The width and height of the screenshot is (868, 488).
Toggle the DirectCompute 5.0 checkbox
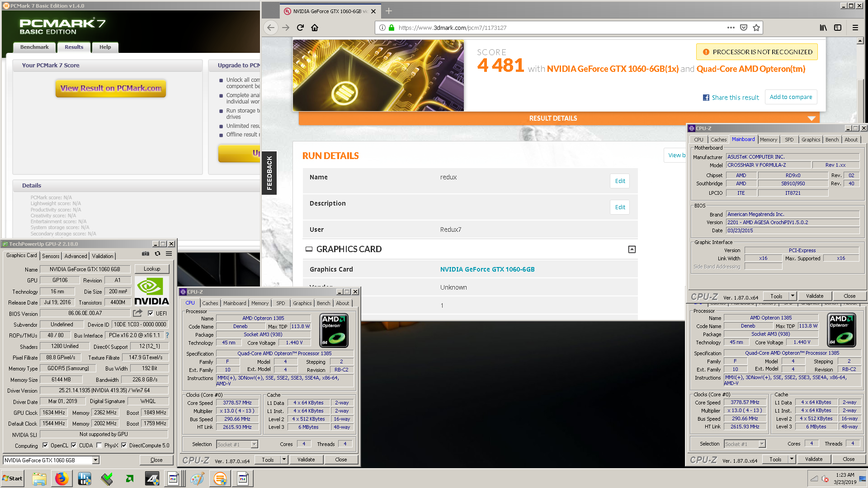(x=124, y=446)
